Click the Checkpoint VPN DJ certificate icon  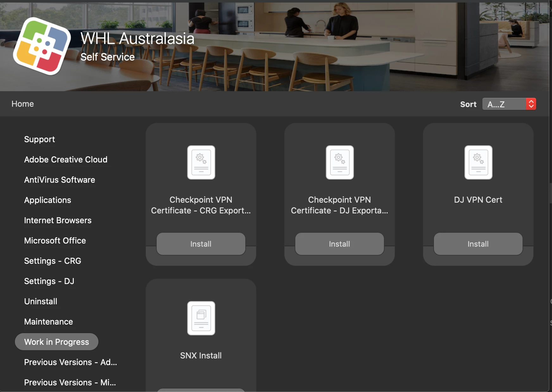click(x=340, y=162)
